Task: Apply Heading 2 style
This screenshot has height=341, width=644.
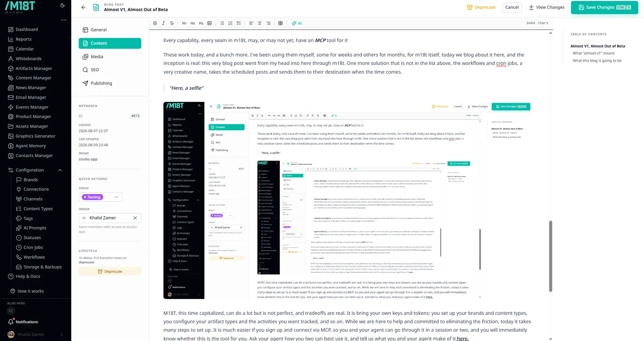Action: (x=193, y=23)
